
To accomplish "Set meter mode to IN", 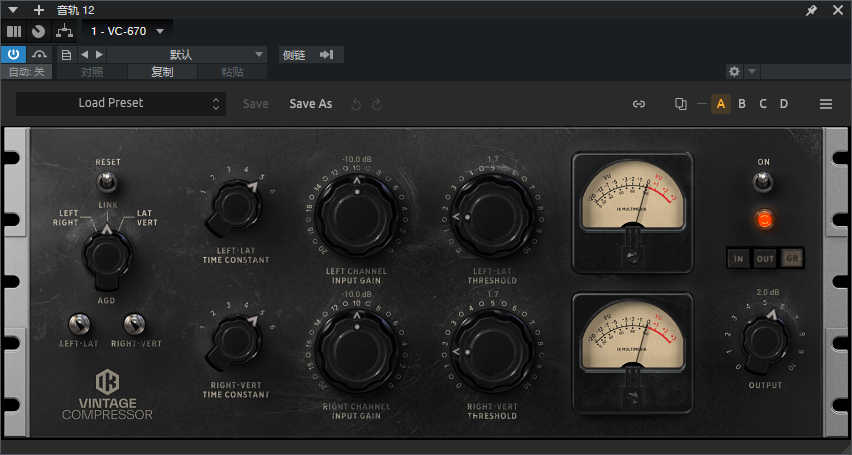I will tap(738, 259).
